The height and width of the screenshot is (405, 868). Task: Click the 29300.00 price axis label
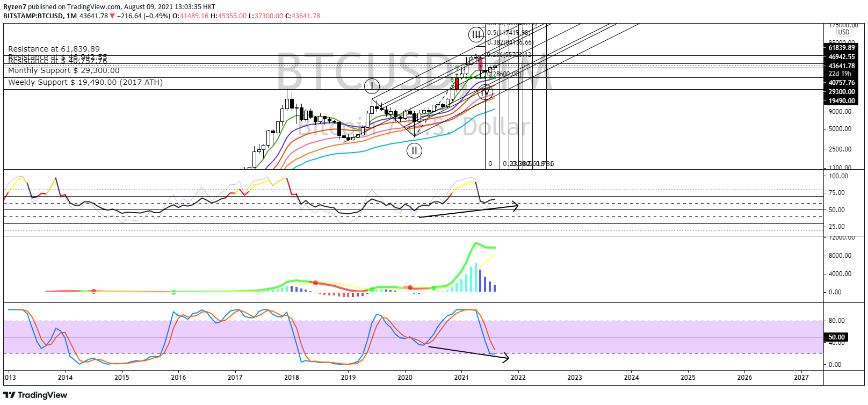click(842, 92)
